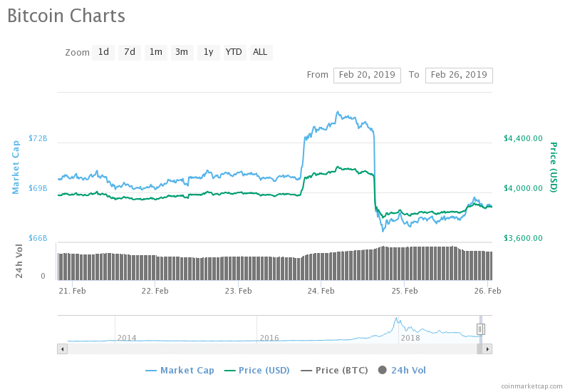Click the $72B market cap label
Image resolution: width=570 pixels, height=392 pixels.
click(38, 138)
